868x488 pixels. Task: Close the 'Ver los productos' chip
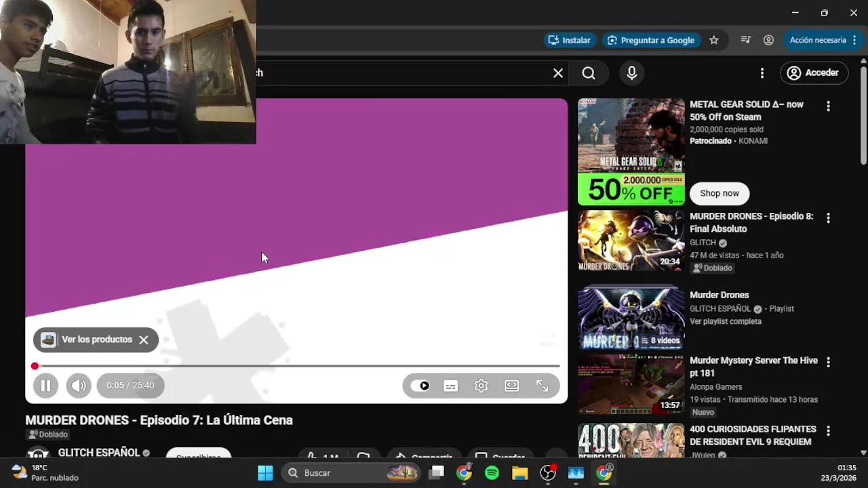tap(144, 340)
